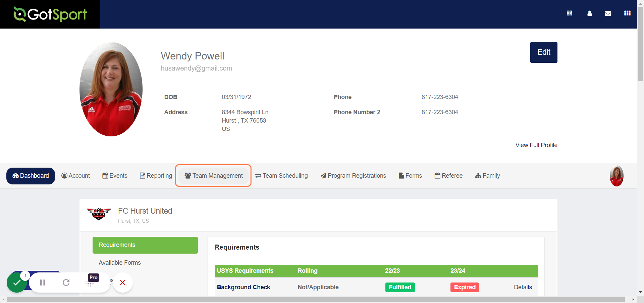Go to the Reporting tab
This screenshot has height=303, width=644.
click(156, 176)
